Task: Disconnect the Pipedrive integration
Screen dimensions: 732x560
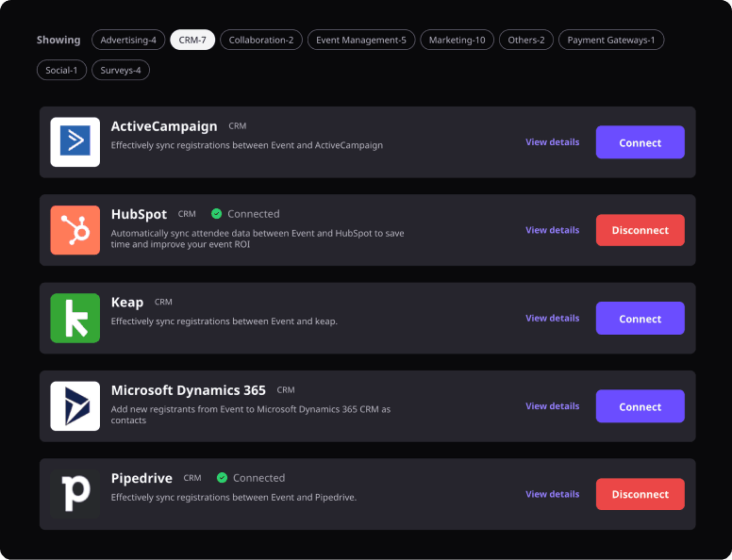Action: [x=640, y=494]
